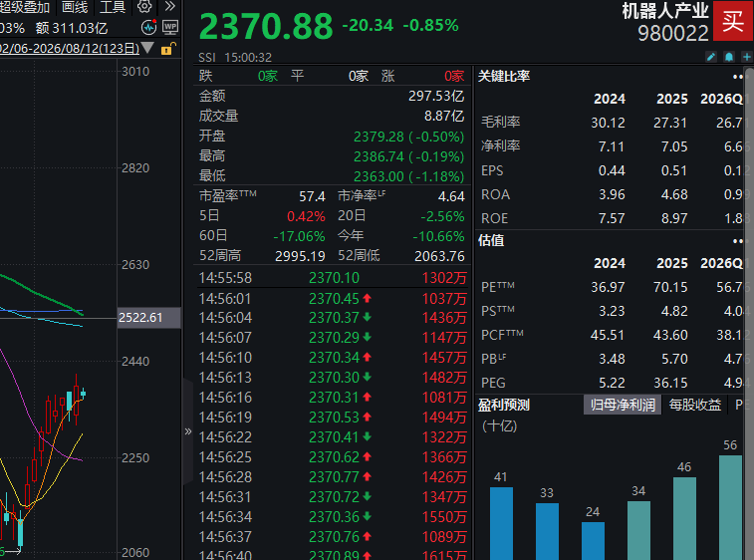Viewport: 754px width, 560px height.
Task: Click the WP monitor icon
Action: click(x=170, y=28)
